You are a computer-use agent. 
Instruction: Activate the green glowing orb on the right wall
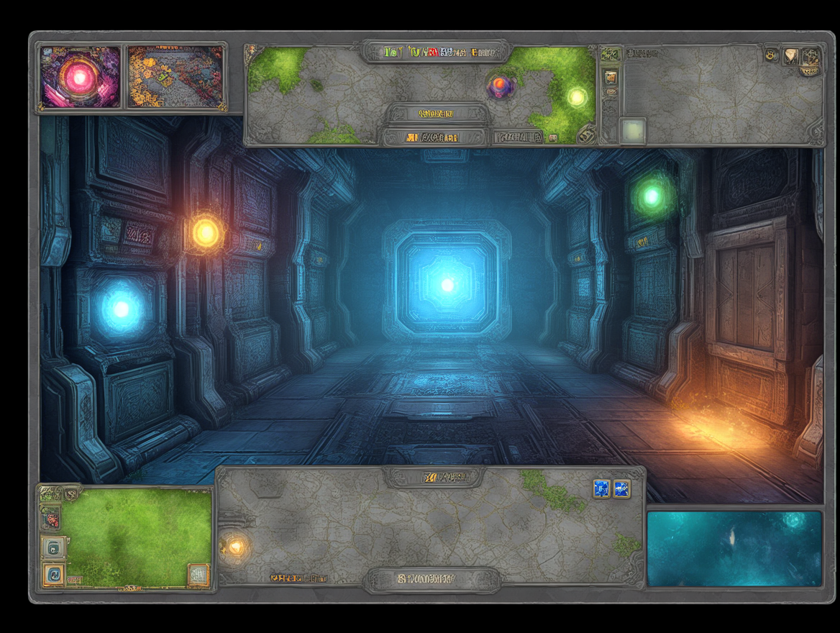click(x=652, y=196)
